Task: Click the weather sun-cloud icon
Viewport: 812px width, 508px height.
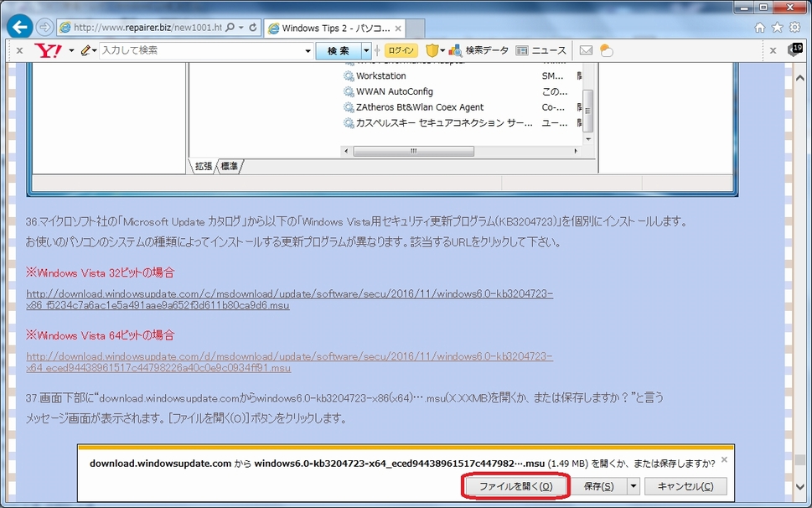Action: 606,51
